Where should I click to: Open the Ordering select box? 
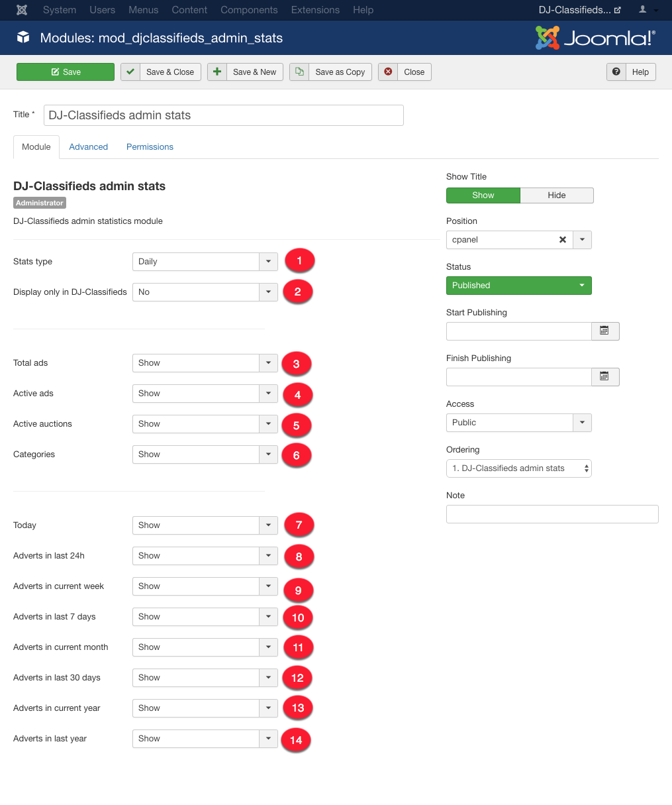518,468
